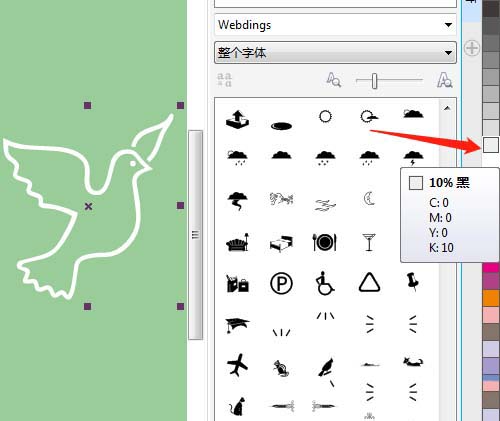Screen dimensions: 500x421
Task: Select the pushpin glyph
Action: point(413,282)
